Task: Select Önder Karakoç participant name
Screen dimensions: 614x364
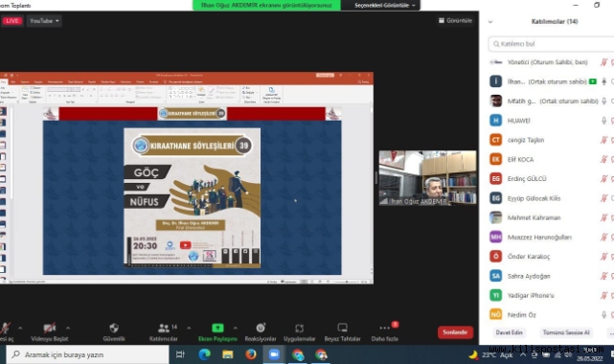Action: tap(528, 257)
